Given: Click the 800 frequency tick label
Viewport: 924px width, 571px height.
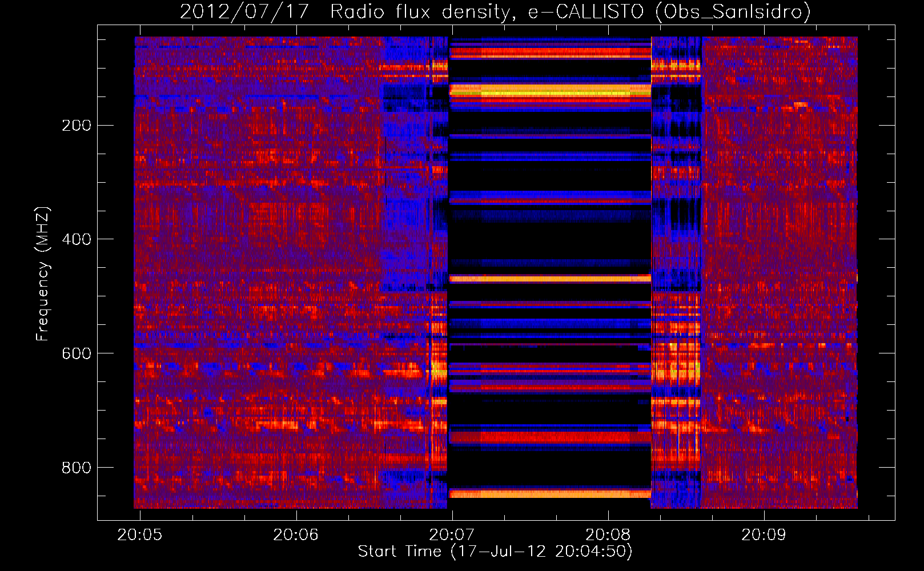Looking at the screenshot, I should pos(77,468).
